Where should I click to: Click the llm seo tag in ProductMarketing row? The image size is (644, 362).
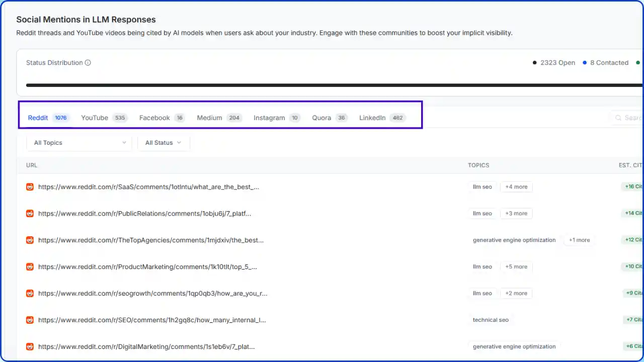pos(482,266)
